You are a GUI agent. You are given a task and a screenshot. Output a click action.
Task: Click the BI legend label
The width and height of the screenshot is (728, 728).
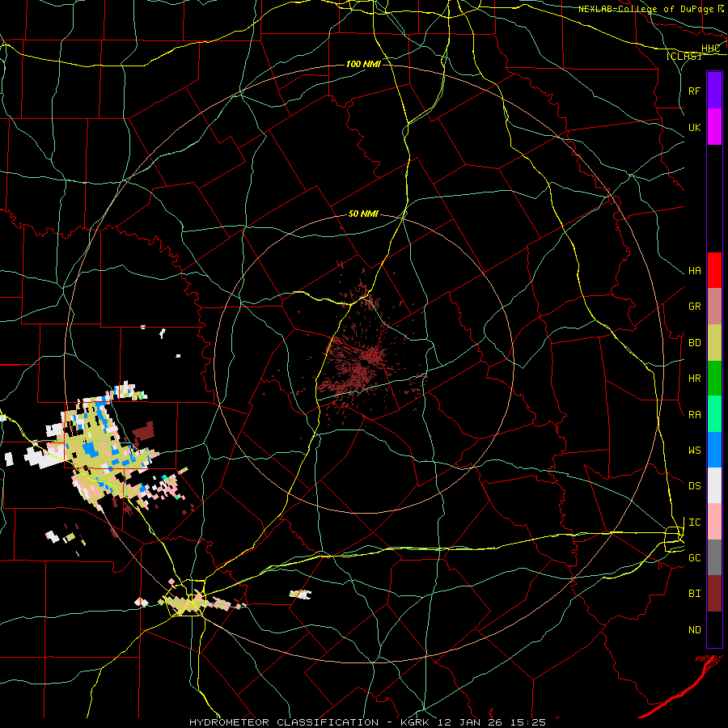pos(694,594)
